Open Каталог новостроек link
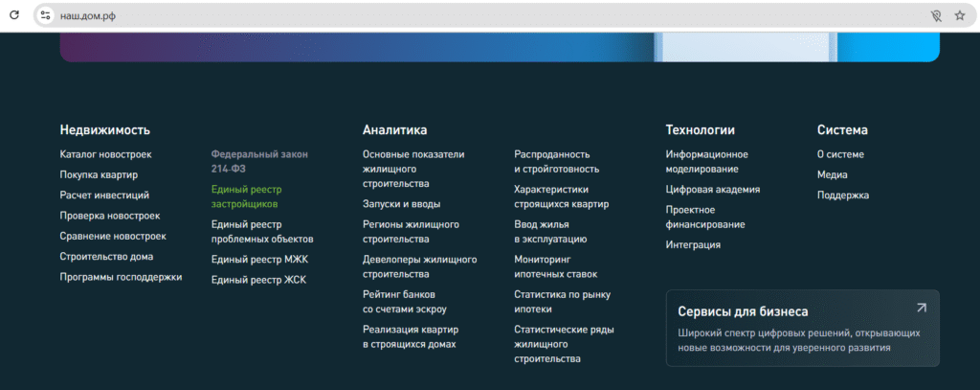Image resolution: width=980 pixels, height=390 pixels. (105, 154)
